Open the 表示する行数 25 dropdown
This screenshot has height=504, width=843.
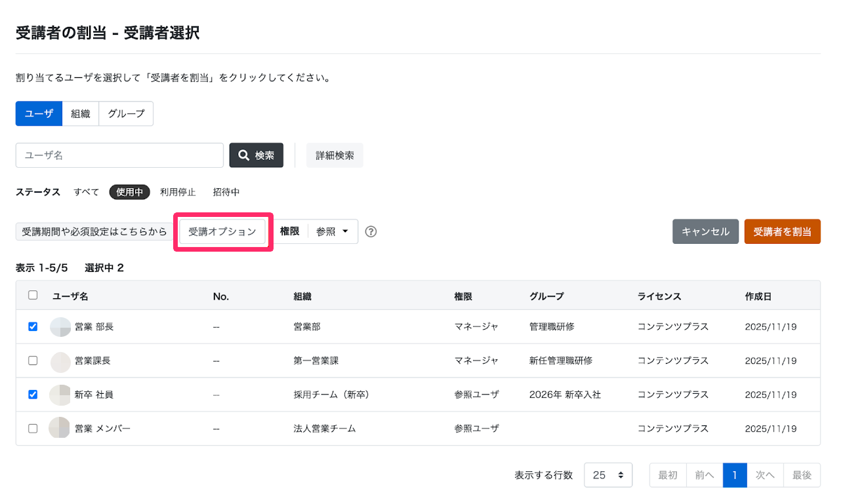[608, 475]
